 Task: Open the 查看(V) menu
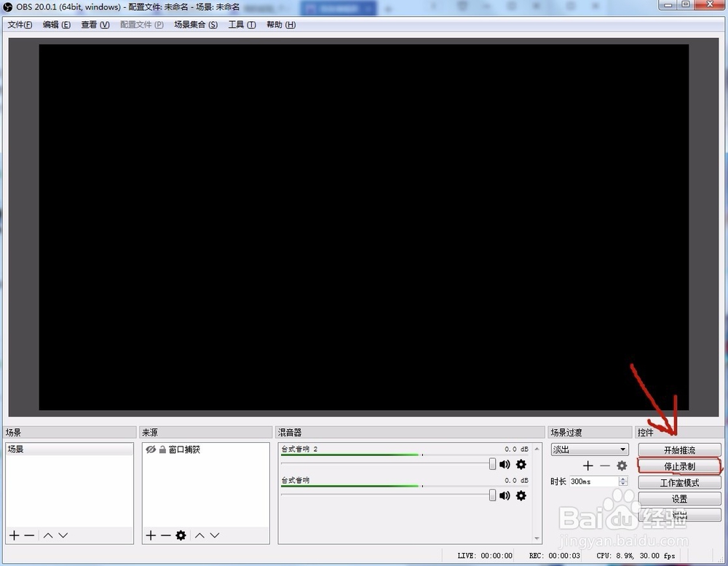[95, 25]
